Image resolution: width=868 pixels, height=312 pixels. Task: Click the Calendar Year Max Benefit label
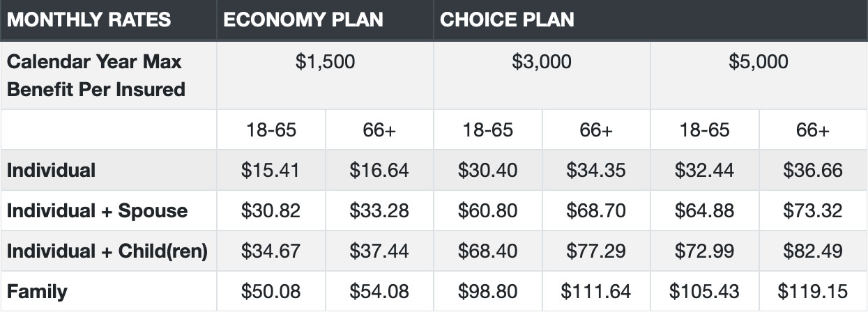click(x=96, y=75)
